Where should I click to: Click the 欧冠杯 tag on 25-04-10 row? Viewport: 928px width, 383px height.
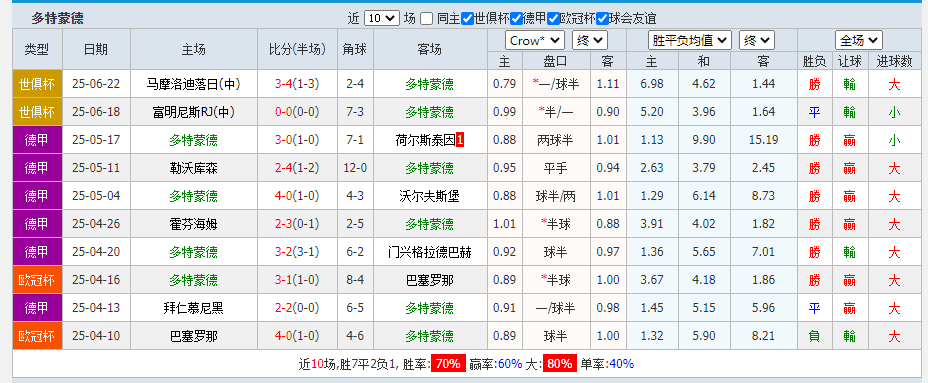coord(37,336)
